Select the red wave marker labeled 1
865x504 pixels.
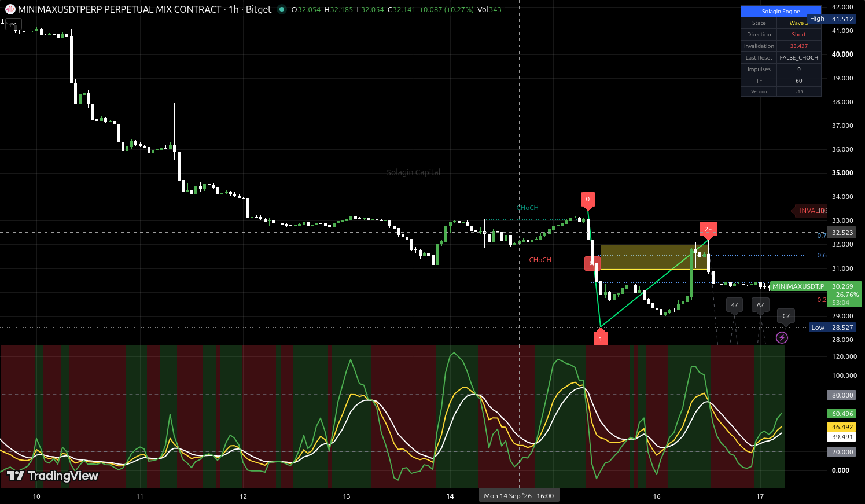click(601, 338)
